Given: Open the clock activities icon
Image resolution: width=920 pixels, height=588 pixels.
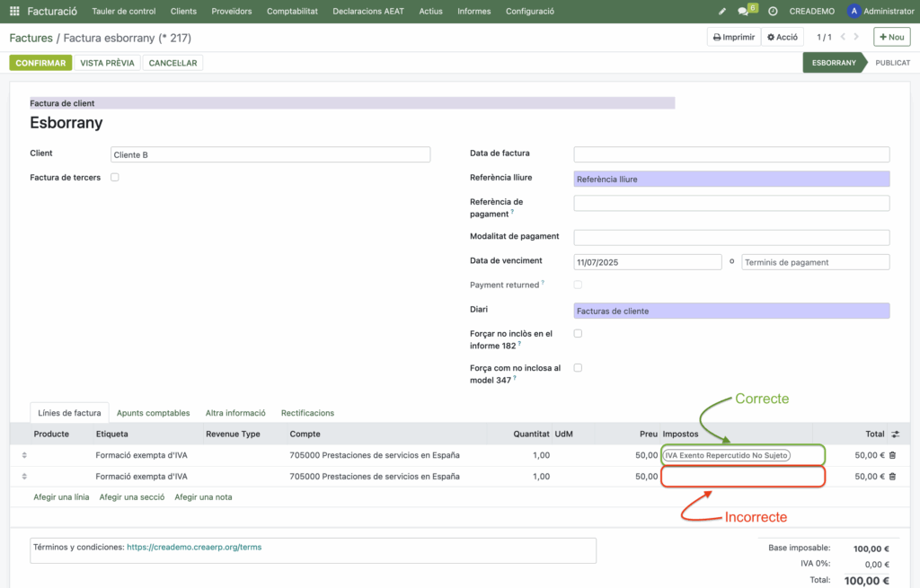Looking at the screenshot, I should 773,12.
